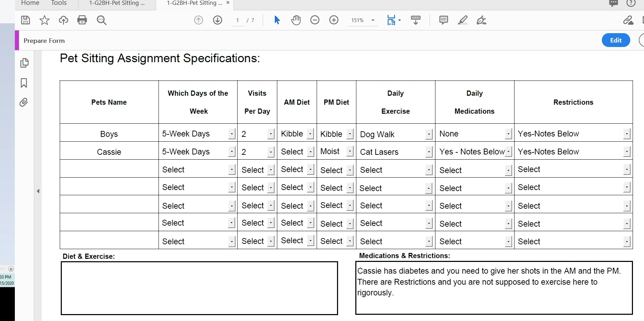Zoom in with plus icon

click(x=334, y=20)
